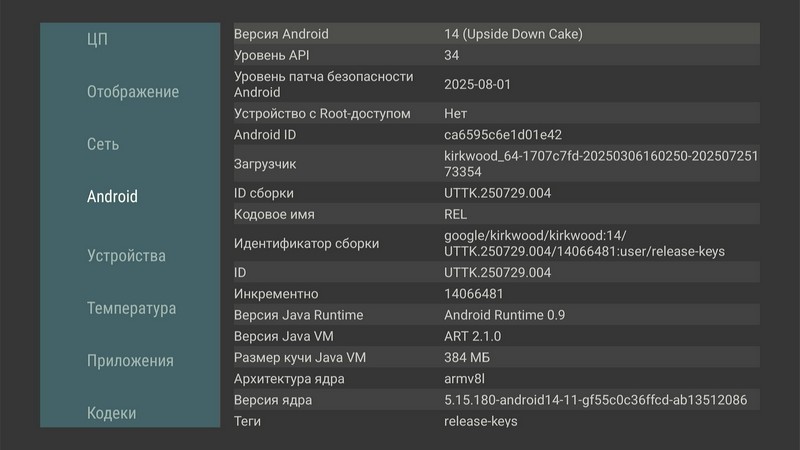The width and height of the screenshot is (800, 450).
Task: Select Отображение in the left menu
Action: click(x=133, y=92)
